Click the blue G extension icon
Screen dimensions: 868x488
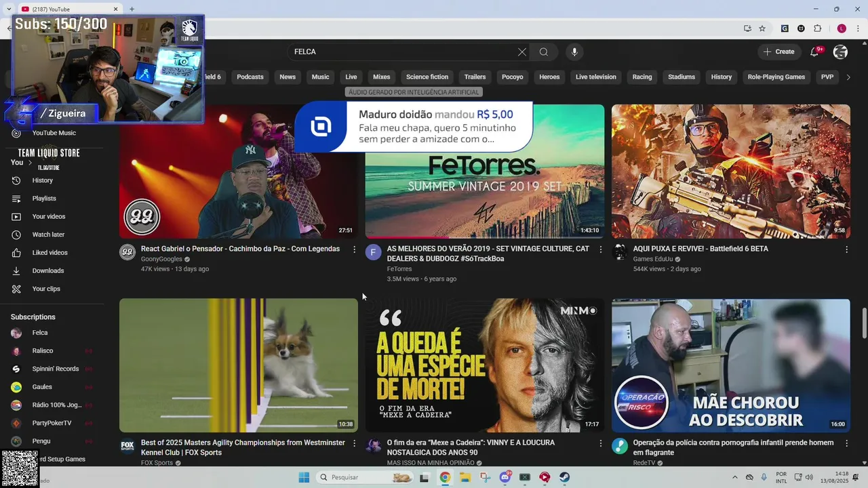pos(785,28)
